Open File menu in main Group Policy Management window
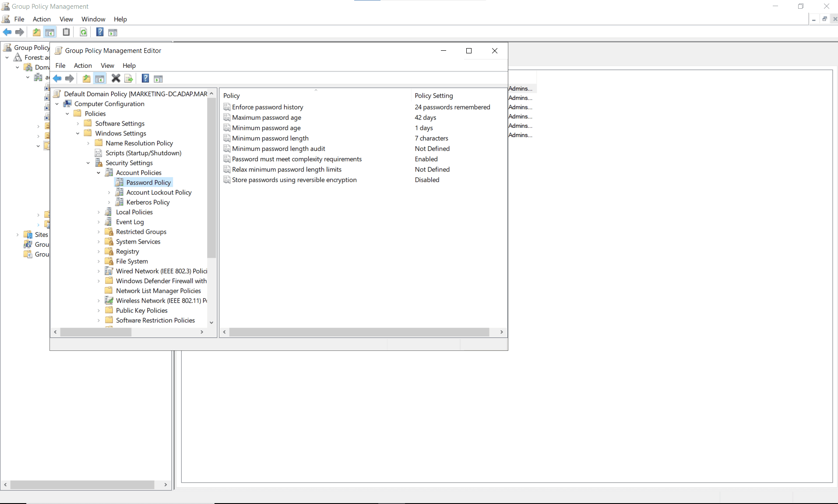Image resolution: width=838 pixels, height=504 pixels. click(x=19, y=19)
